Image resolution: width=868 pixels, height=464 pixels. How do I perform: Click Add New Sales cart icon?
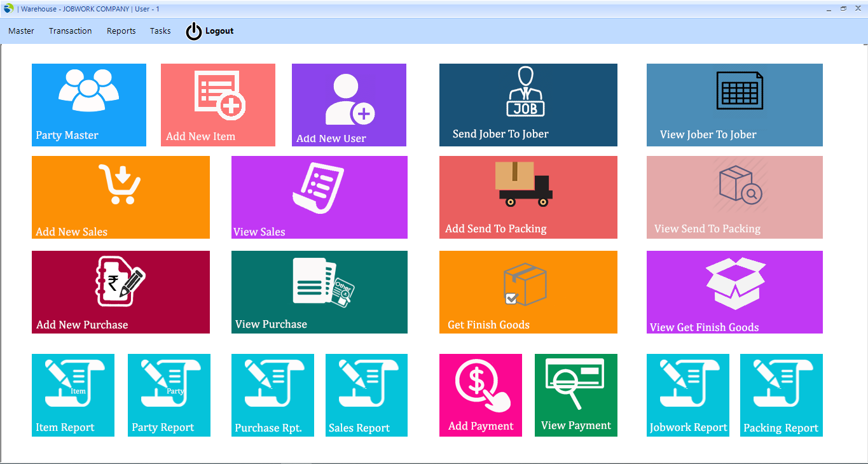(x=120, y=185)
